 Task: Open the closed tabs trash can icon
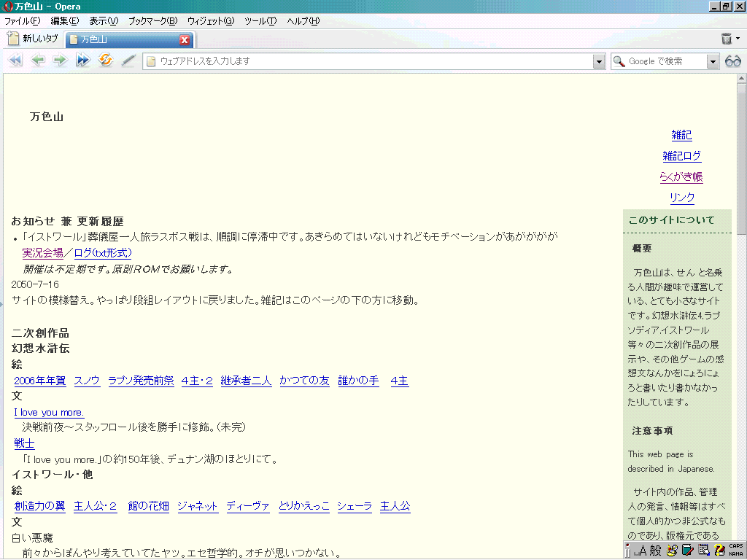coord(726,39)
